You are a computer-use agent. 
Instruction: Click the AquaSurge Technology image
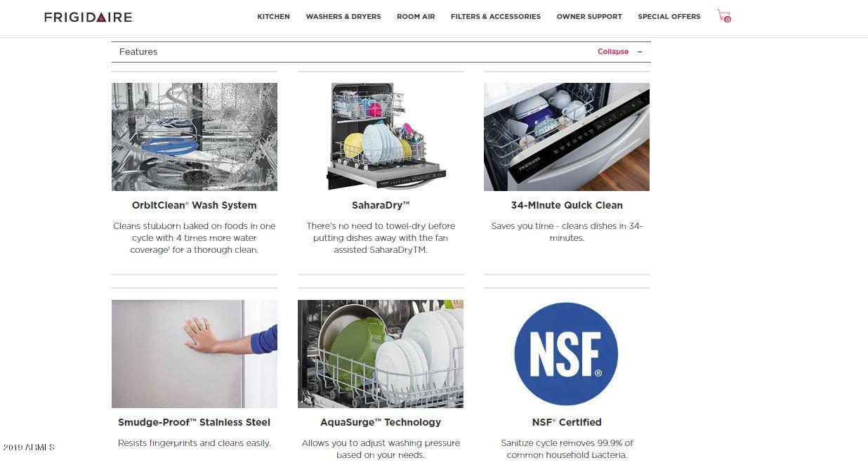(x=381, y=354)
